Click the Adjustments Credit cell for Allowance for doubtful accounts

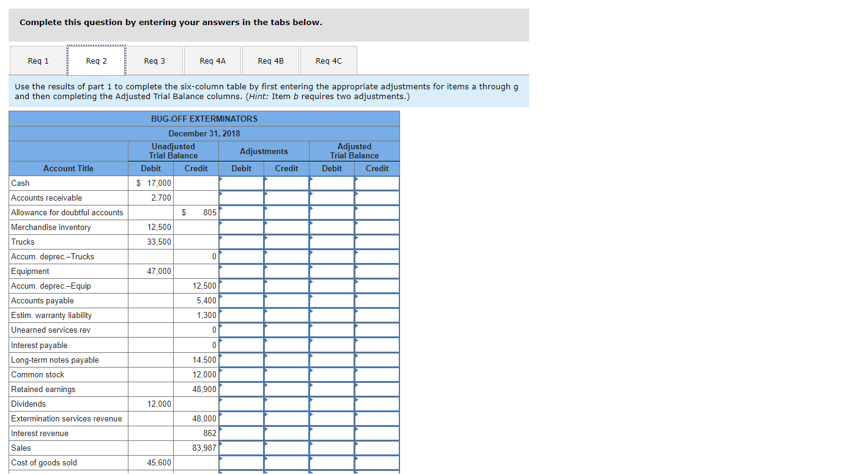(286, 212)
